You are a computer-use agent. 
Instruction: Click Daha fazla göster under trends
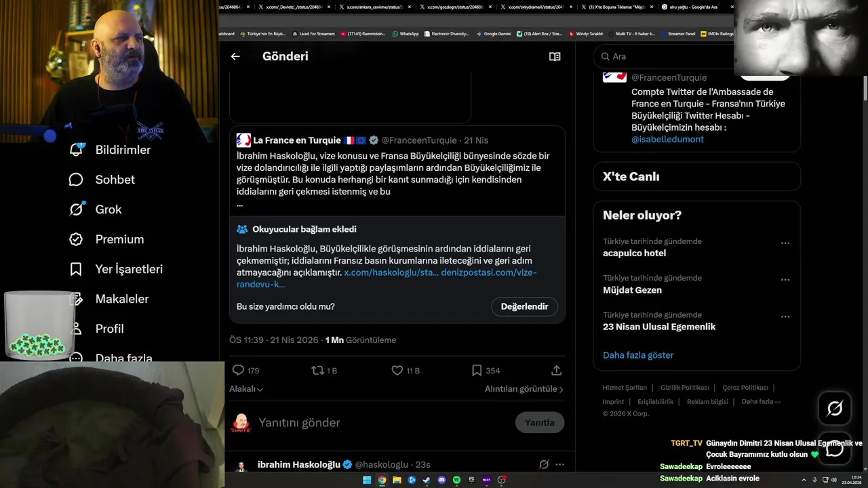pos(638,355)
